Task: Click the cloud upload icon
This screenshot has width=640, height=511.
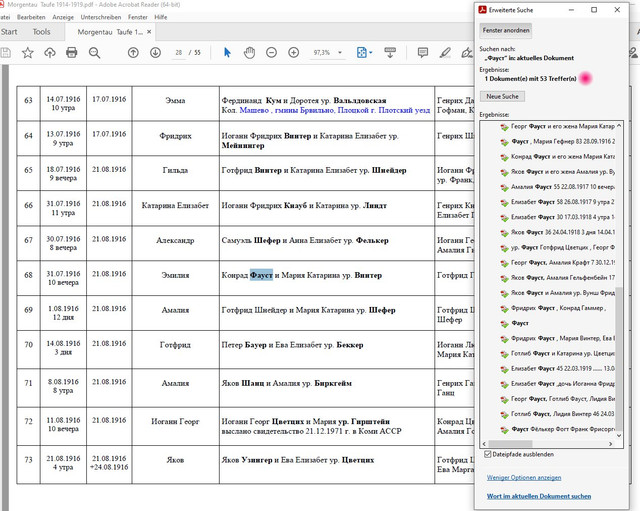Action: point(50,53)
